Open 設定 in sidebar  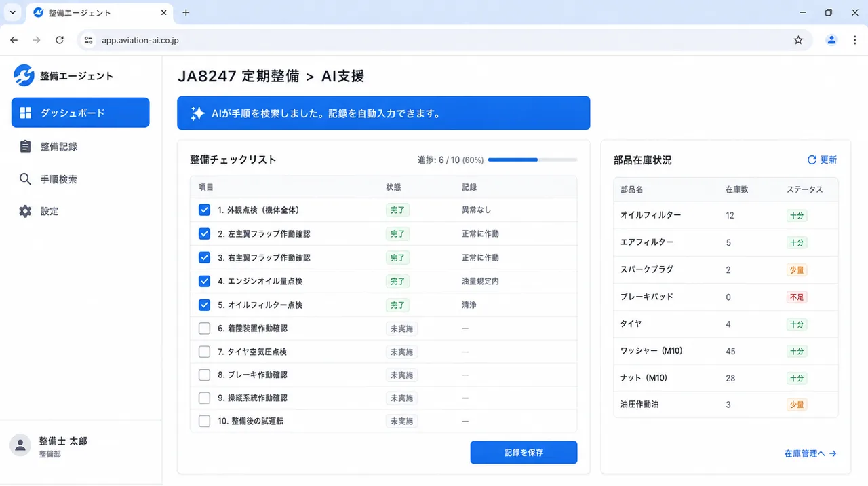[81, 211]
